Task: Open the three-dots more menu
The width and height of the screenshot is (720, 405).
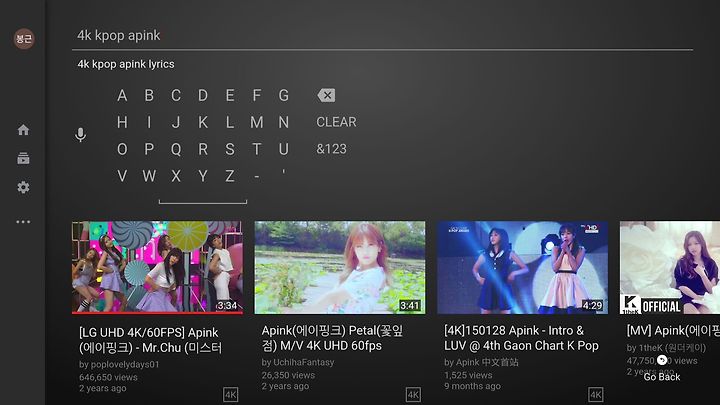Action: [23, 222]
